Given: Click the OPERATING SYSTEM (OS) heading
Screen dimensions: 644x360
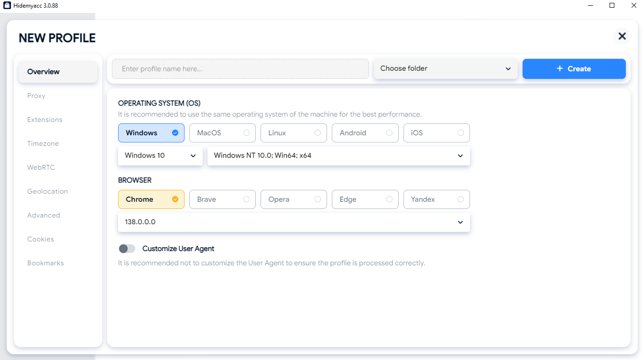Looking at the screenshot, I should (159, 103).
